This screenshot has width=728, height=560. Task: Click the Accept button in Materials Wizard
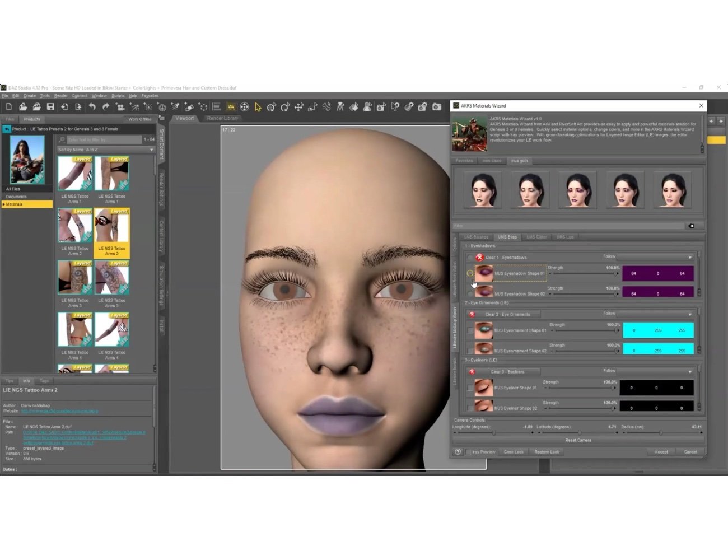pos(661,451)
